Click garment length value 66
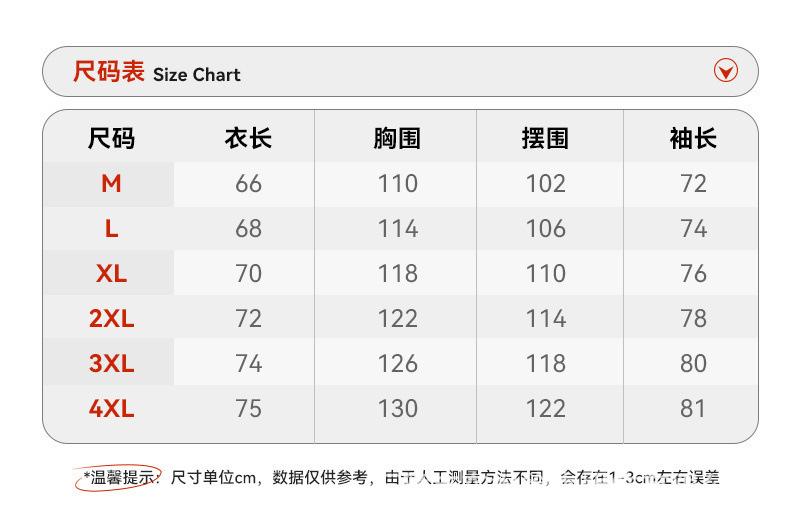The image size is (790, 526). pos(248,183)
